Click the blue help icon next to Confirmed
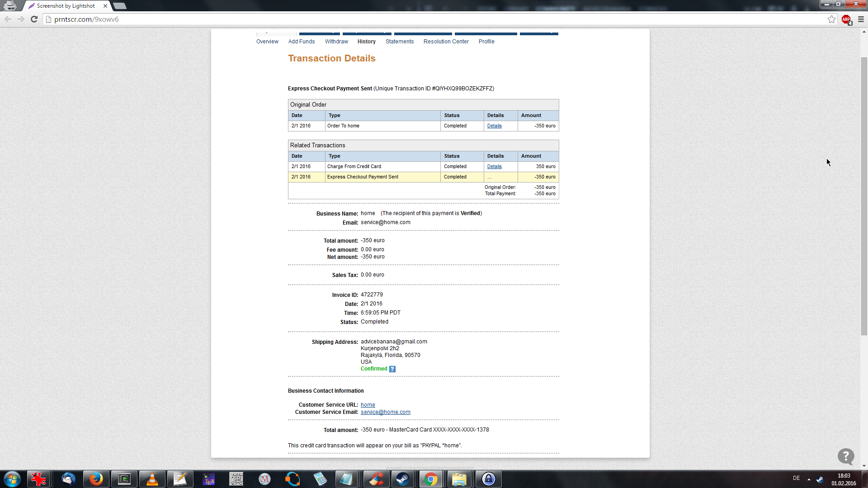868x488 pixels. click(392, 369)
